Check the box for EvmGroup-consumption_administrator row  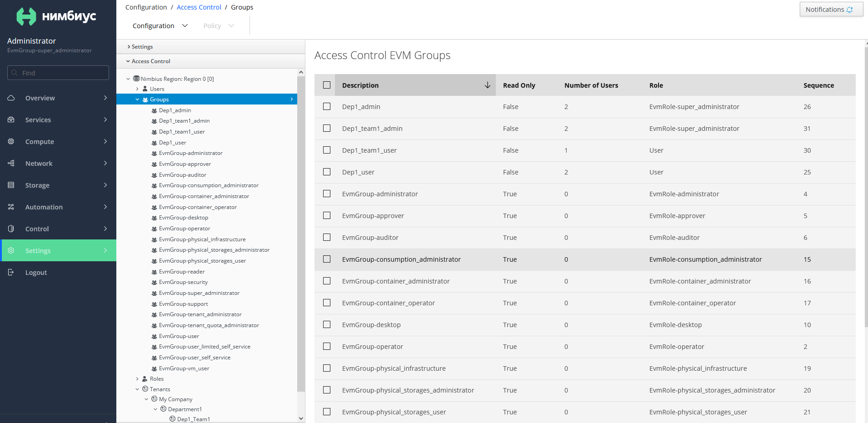pos(327,259)
